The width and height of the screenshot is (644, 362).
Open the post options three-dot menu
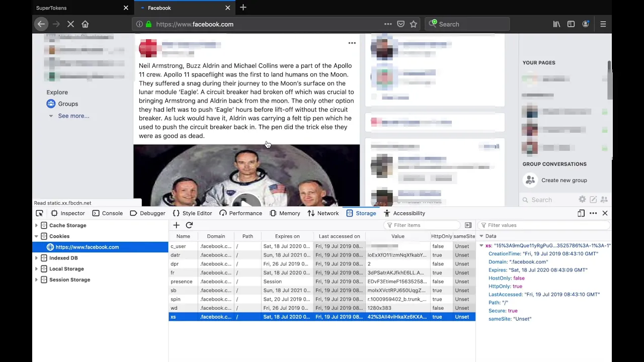pyautogui.click(x=352, y=43)
